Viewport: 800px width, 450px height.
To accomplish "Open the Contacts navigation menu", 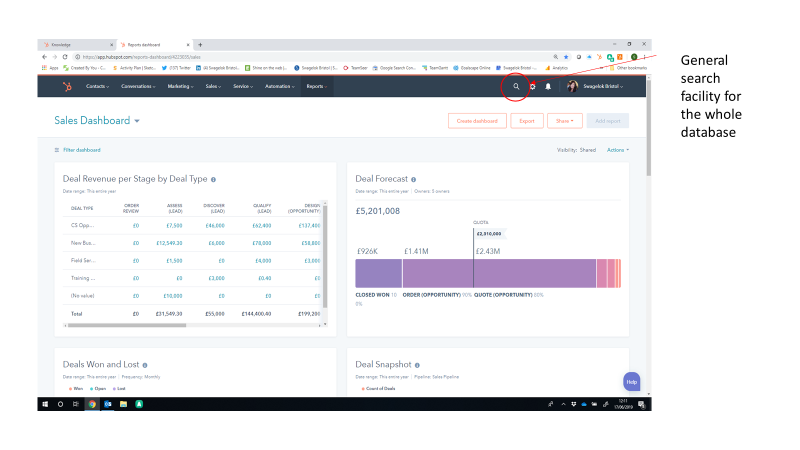I will [97, 87].
